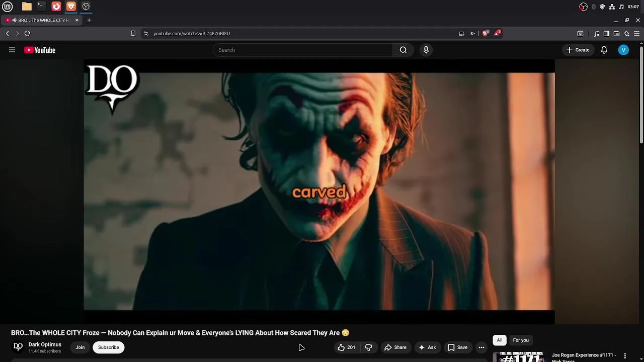Image resolution: width=644 pixels, height=362 pixels.
Task: Open more actions three-dot menu
Action: 481,347
